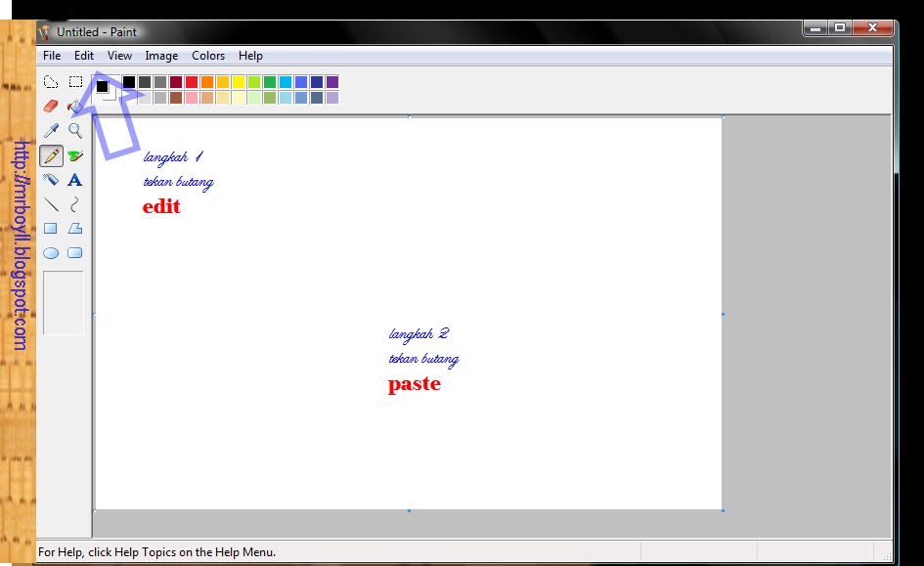Choose the dark green swatch in the top row
This screenshot has width=924, height=566.
click(270, 82)
